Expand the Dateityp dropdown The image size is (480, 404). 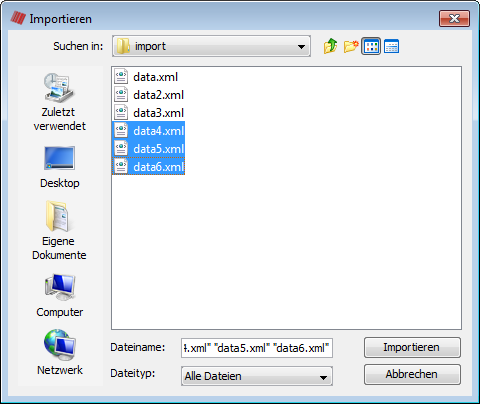pos(257,376)
